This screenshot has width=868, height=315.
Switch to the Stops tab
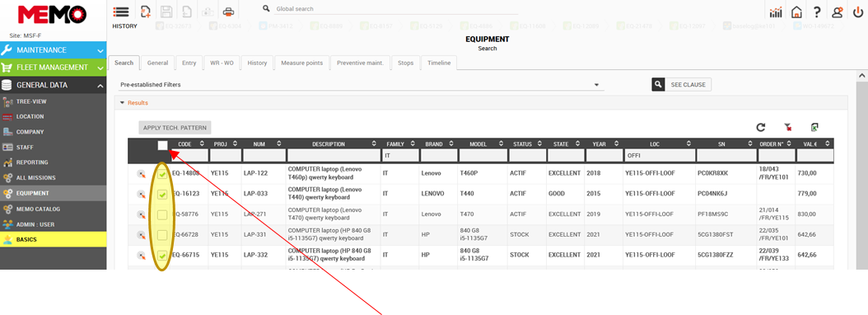[406, 63]
